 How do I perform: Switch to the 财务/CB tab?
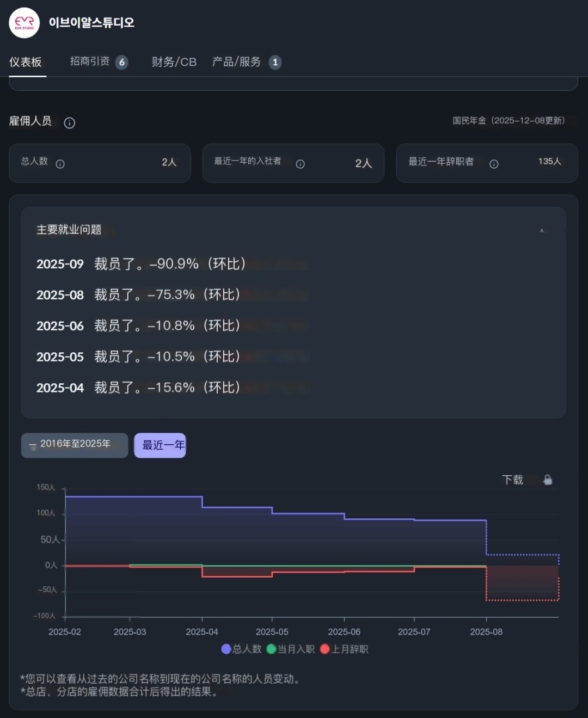pyautogui.click(x=174, y=62)
